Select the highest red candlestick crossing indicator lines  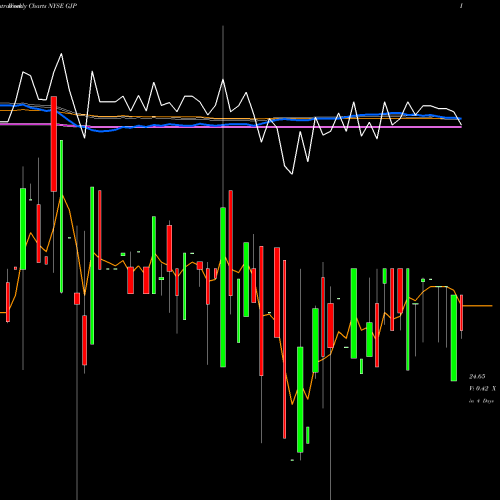[x=54, y=144]
